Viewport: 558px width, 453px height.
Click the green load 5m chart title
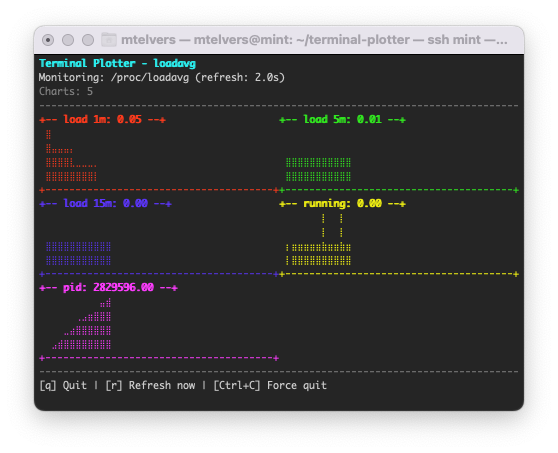pyautogui.click(x=342, y=119)
